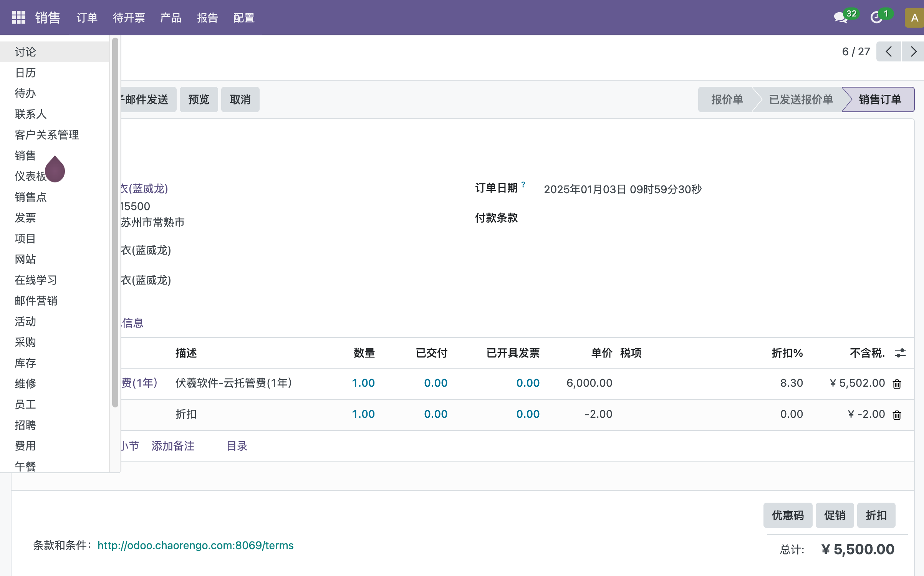Select 客户关系管理 from apps list
The width and height of the screenshot is (924, 576).
pyautogui.click(x=47, y=135)
